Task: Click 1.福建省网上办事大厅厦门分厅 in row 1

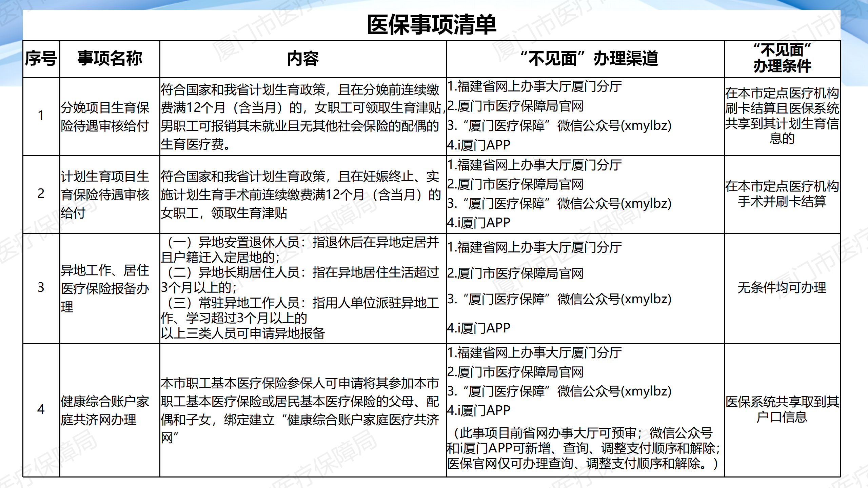Action: point(534,87)
